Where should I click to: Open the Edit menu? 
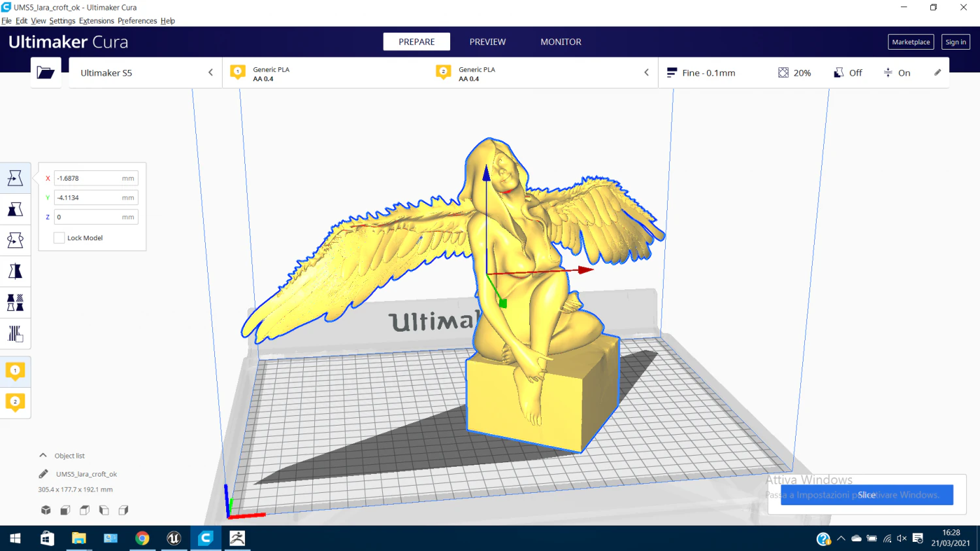[x=22, y=21]
